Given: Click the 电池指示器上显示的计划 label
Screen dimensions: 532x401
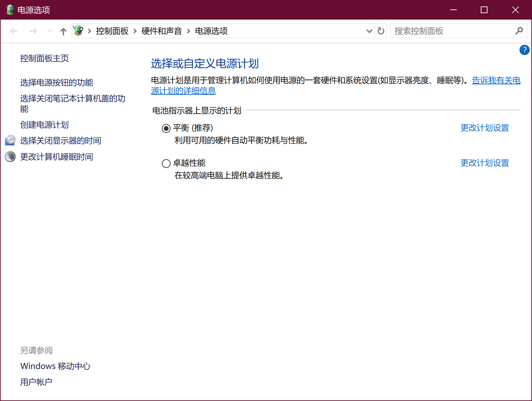Looking at the screenshot, I should (197, 111).
